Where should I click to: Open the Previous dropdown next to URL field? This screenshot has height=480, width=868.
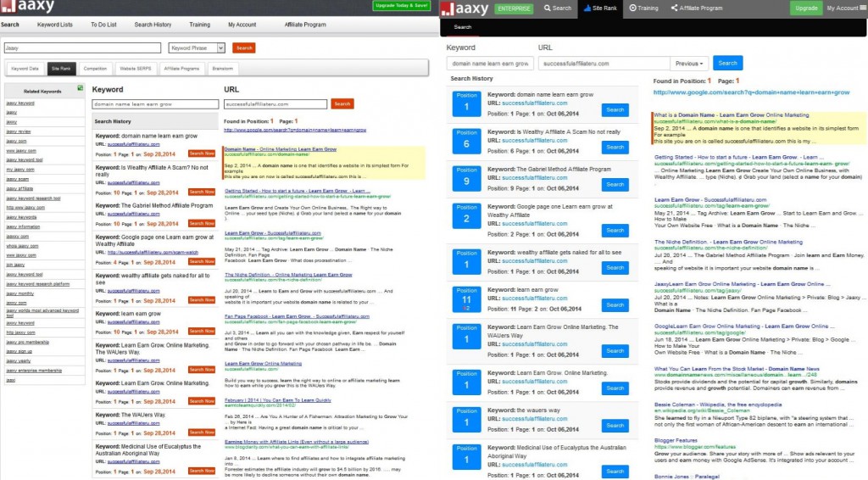pyautogui.click(x=689, y=63)
